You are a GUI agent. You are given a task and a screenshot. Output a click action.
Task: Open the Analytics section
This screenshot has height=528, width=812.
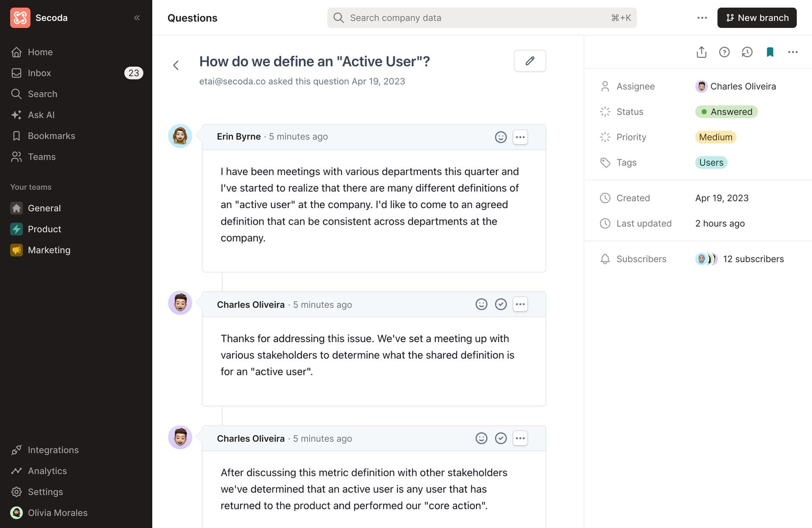click(x=47, y=471)
